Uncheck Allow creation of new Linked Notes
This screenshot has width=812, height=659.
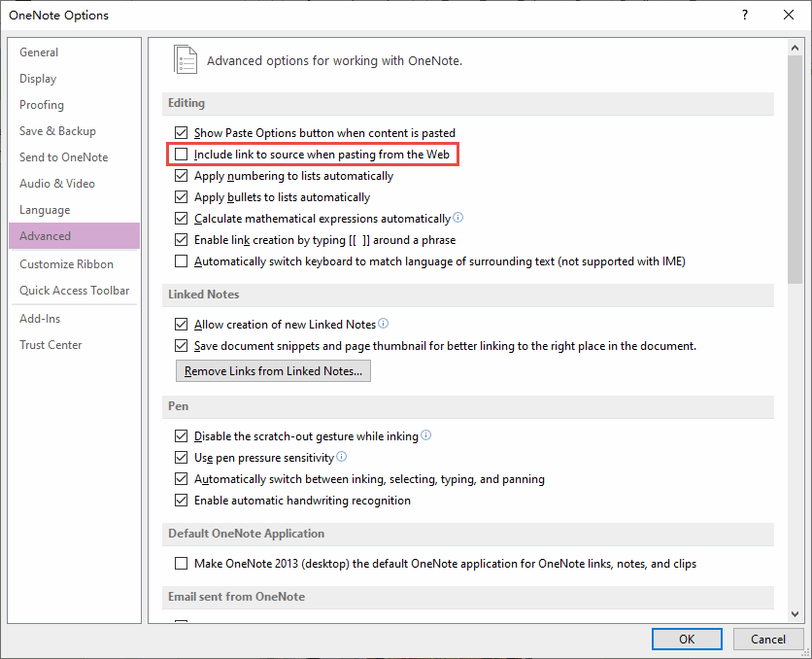click(x=181, y=325)
